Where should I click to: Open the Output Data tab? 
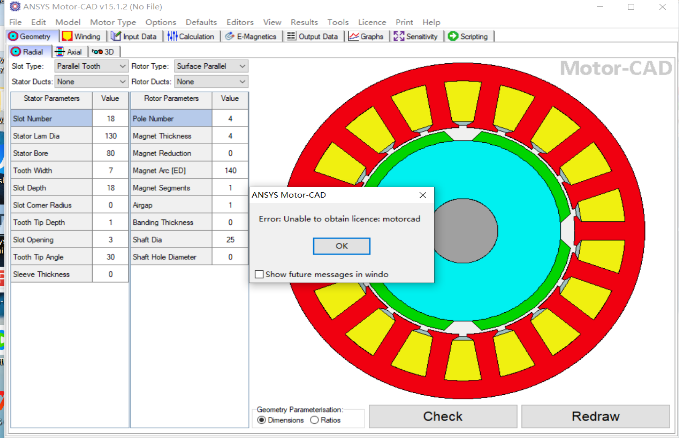coord(313,36)
